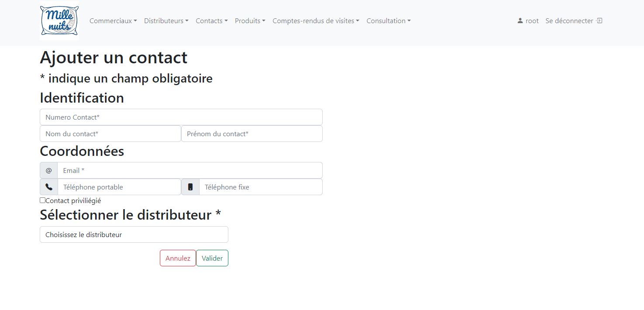Open the Contacts menu
Image resolution: width=644 pixels, height=310 pixels.
click(x=211, y=21)
